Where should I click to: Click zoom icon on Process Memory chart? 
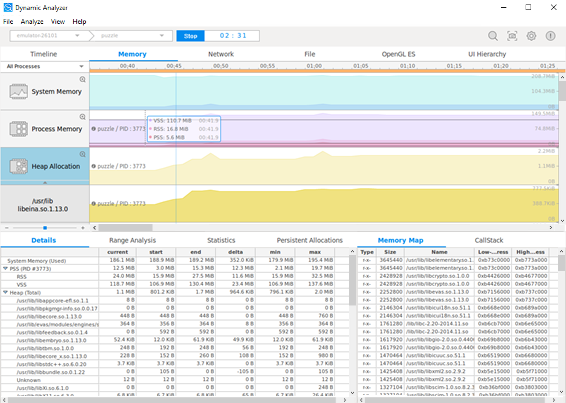click(83, 117)
